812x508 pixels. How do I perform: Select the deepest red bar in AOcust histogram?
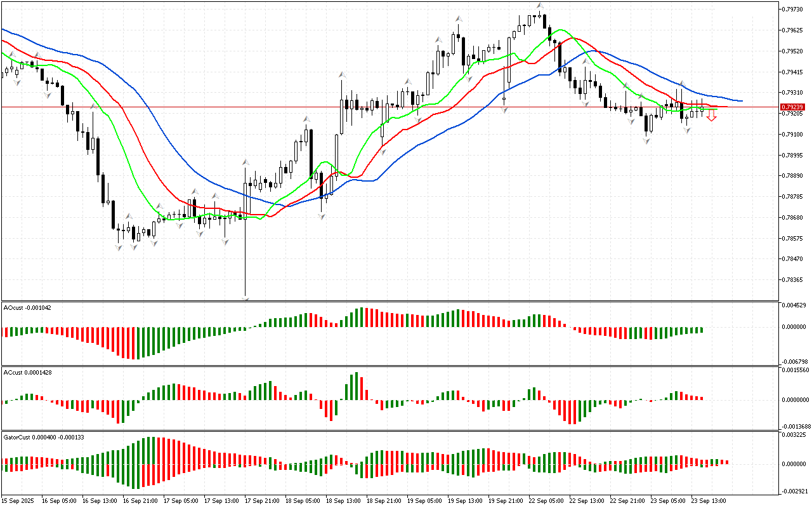coord(132,344)
